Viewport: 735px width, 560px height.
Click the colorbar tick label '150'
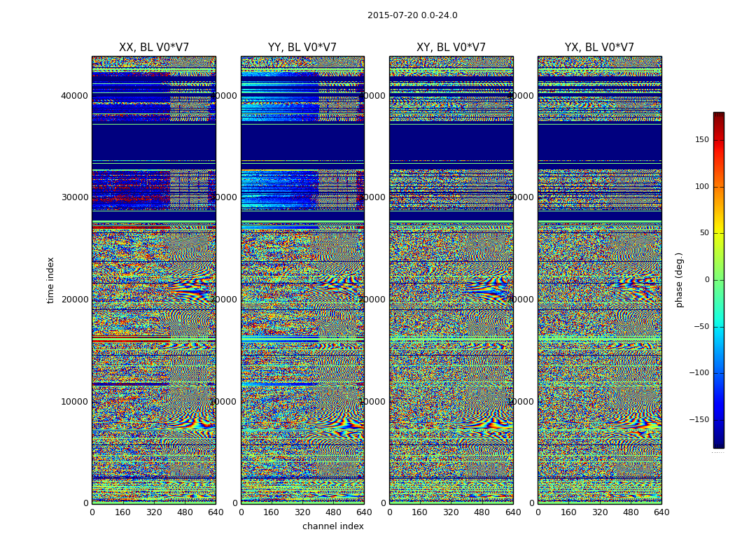(x=702, y=139)
